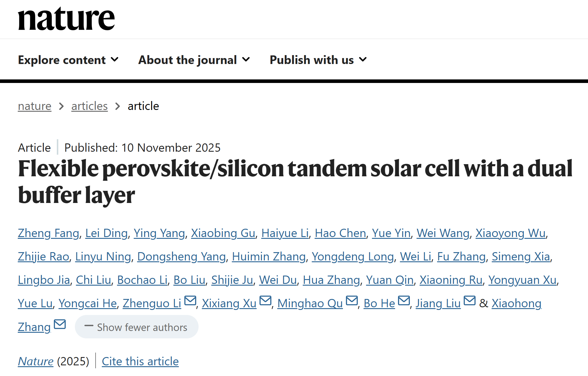The height and width of the screenshot is (376, 588).
Task: Open author Zheng Fang's details
Action: [x=49, y=233]
